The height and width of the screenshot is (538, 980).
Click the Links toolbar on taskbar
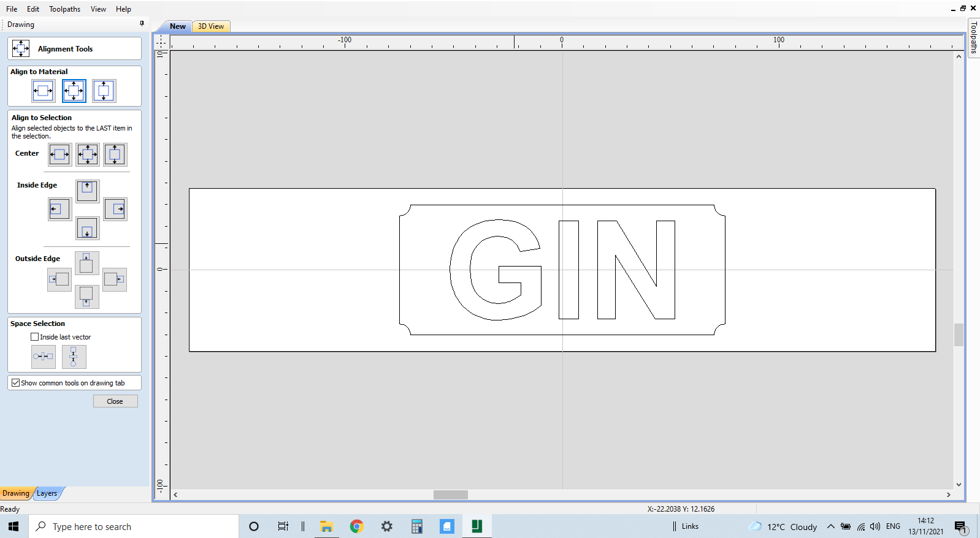(690, 526)
